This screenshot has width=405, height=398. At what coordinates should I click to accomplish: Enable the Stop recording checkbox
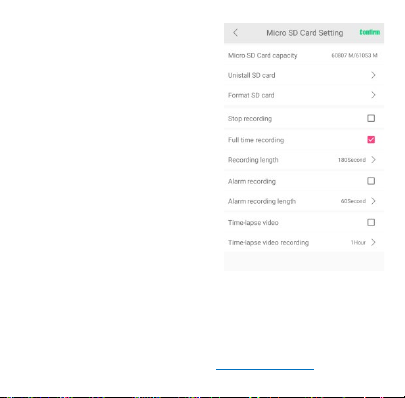tap(371, 118)
